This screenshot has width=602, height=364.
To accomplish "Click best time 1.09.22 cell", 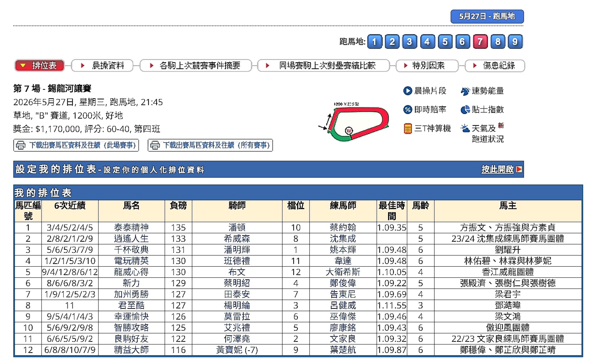I will pos(392,283).
